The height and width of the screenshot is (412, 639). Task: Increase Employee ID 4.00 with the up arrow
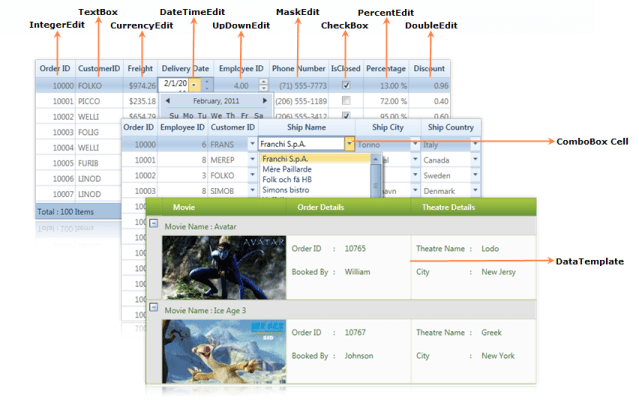pyautogui.click(x=264, y=82)
